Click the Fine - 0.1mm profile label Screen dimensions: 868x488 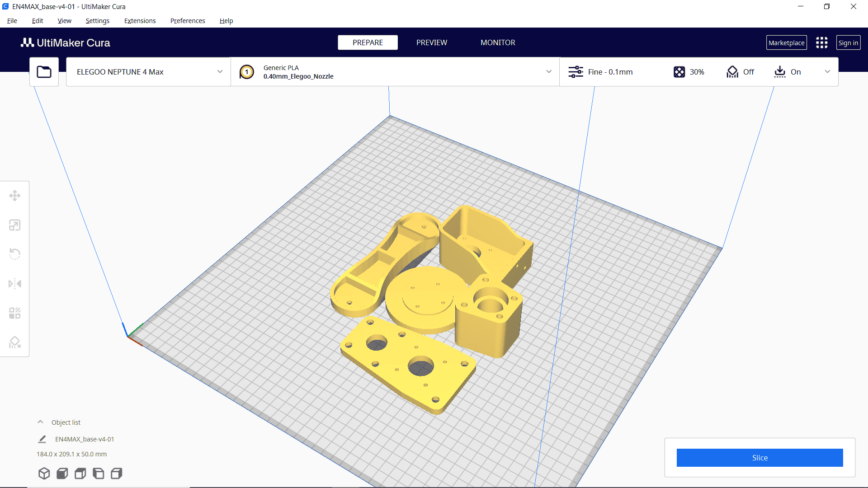click(x=610, y=72)
